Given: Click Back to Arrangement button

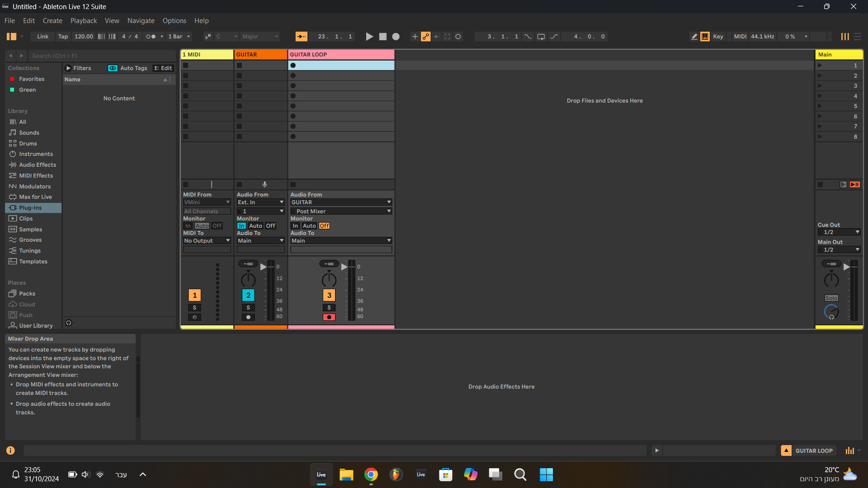Looking at the screenshot, I should (x=855, y=184).
